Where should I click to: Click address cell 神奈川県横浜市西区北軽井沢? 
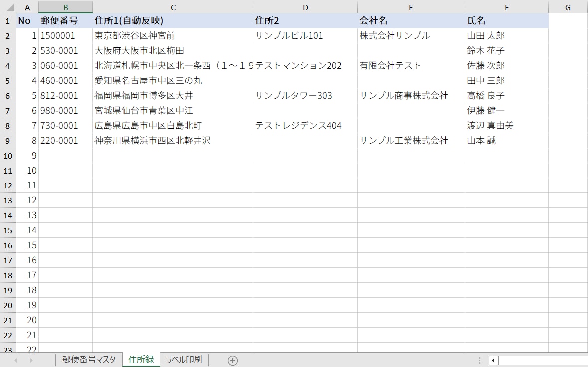click(x=173, y=141)
